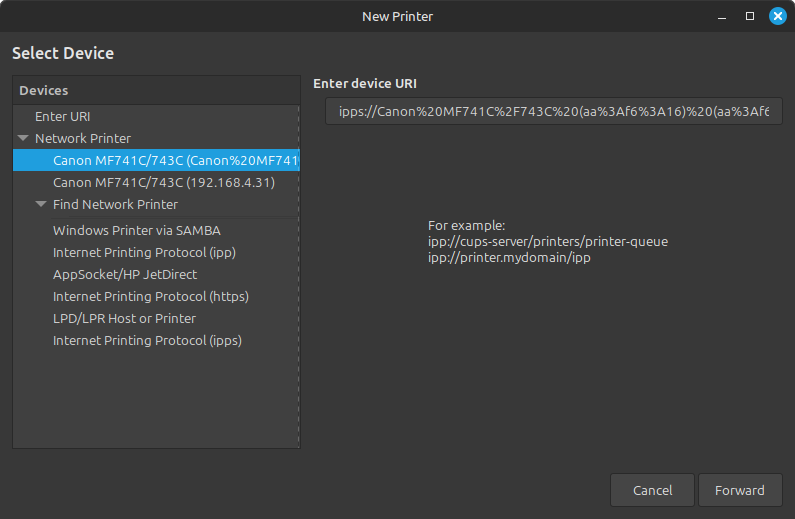This screenshot has height=519, width=795.
Task: Choose Internet Printing Protocol (ipps)
Action: click(156, 341)
